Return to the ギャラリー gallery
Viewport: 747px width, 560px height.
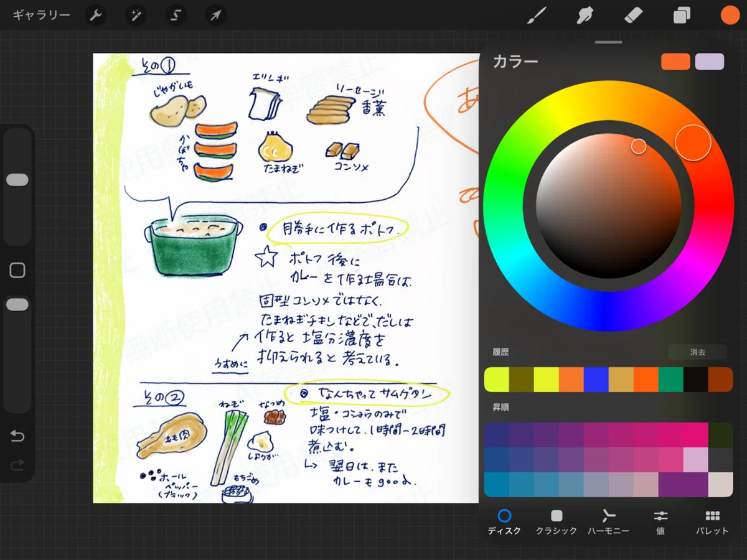coord(42,16)
